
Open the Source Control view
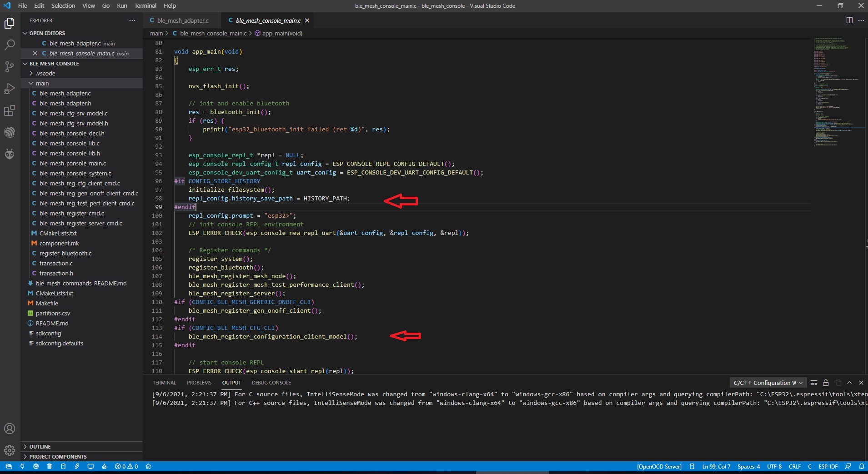point(10,67)
